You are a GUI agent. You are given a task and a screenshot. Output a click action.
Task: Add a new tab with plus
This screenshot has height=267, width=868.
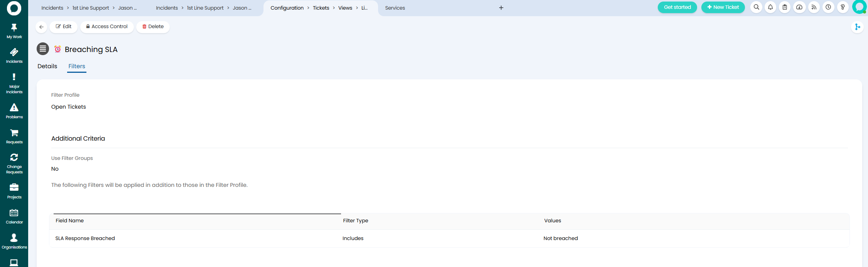(501, 8)
